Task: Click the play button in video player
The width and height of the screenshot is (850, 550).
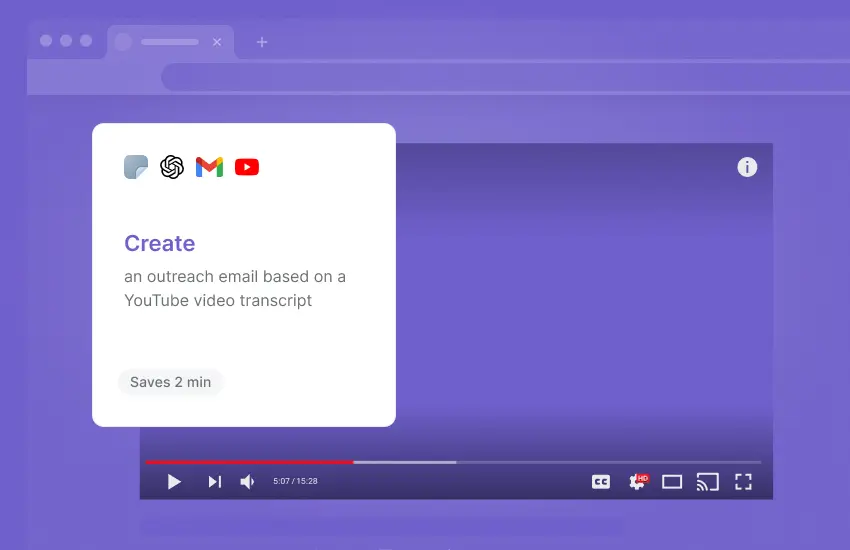Action: click(174, 482)
